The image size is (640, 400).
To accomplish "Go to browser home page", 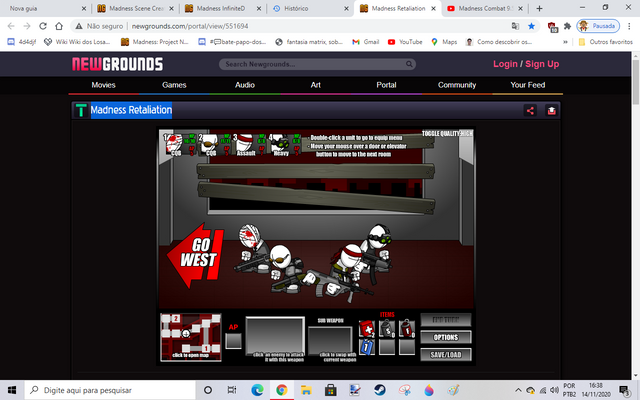I will pos(59,26).
